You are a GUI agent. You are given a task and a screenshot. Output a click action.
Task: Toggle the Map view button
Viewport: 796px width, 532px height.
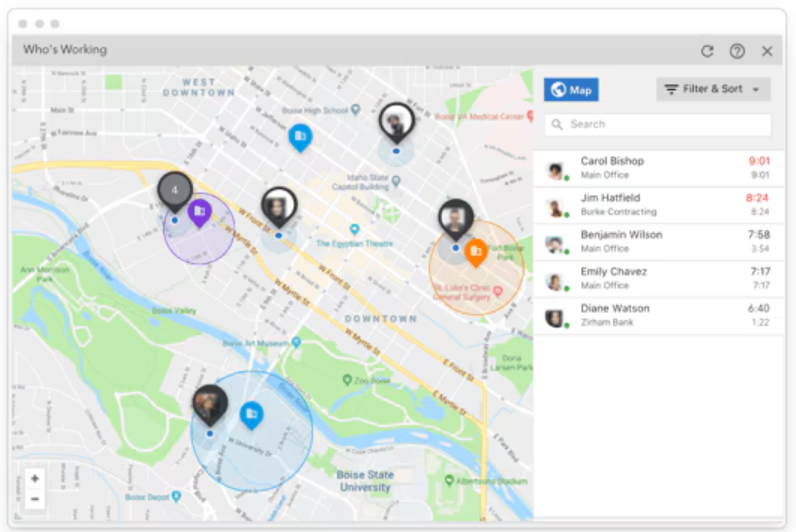pos(571,90)
